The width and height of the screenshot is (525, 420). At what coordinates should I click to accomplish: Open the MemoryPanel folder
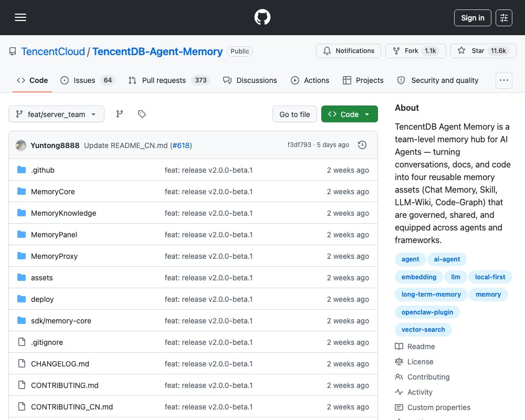point(54,235)
